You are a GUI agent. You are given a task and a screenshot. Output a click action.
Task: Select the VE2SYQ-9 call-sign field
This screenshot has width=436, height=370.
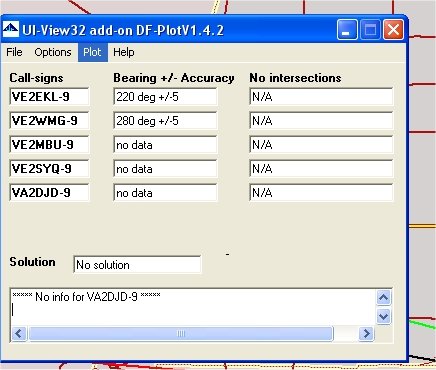49,169
